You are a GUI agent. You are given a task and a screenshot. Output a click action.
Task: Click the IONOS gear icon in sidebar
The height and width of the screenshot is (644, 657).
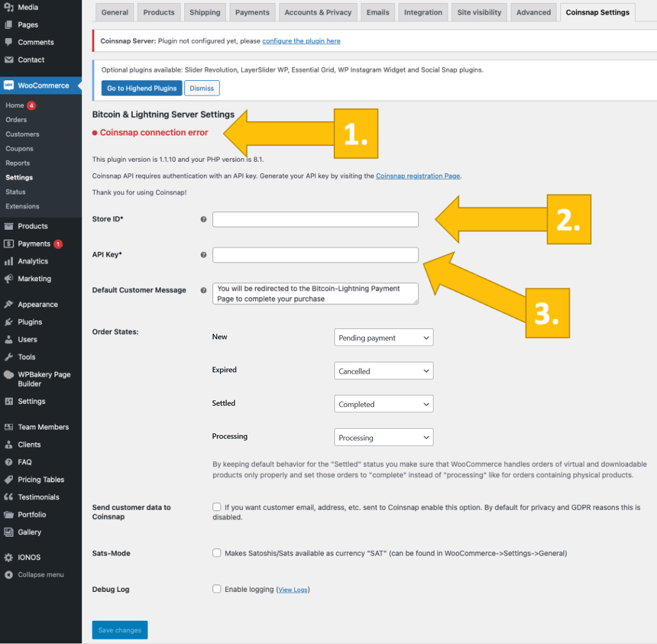click(x=8, y=557)
